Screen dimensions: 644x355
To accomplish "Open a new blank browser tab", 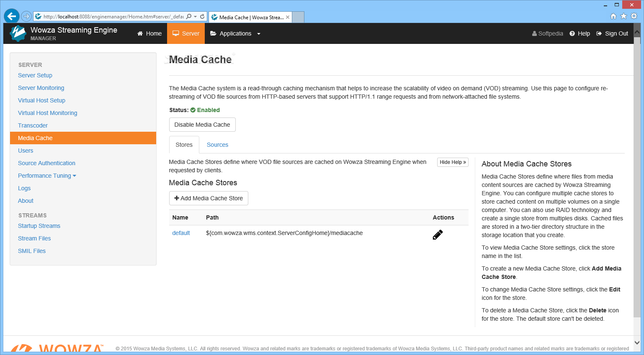I will click(x=298, y=17).
